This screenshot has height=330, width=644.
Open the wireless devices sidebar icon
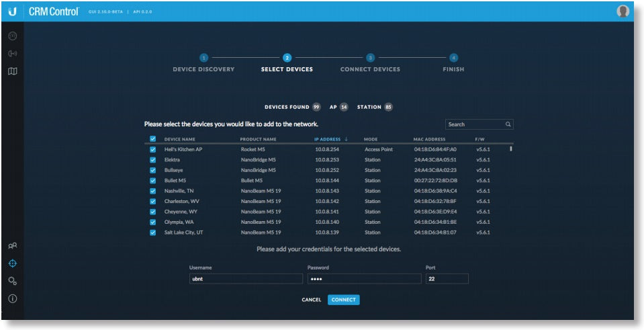click(x=13, y=54)
